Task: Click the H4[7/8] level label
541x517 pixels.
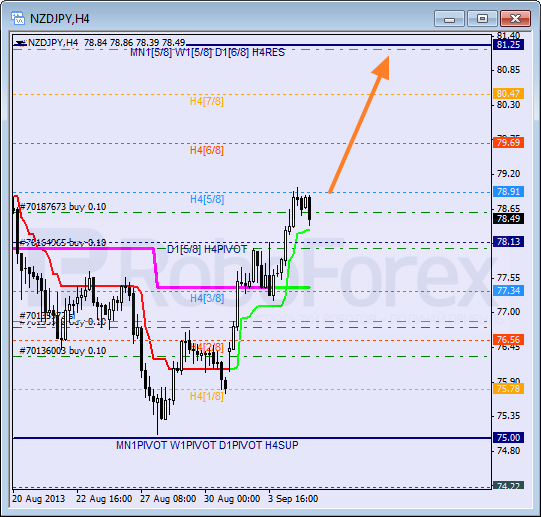Action: click(x=207, y=101)
